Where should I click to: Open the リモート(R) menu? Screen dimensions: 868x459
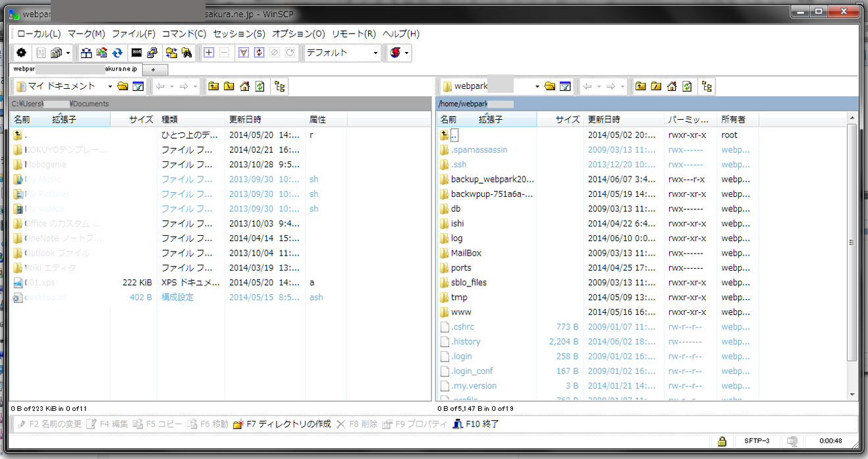tap(354, 34)
